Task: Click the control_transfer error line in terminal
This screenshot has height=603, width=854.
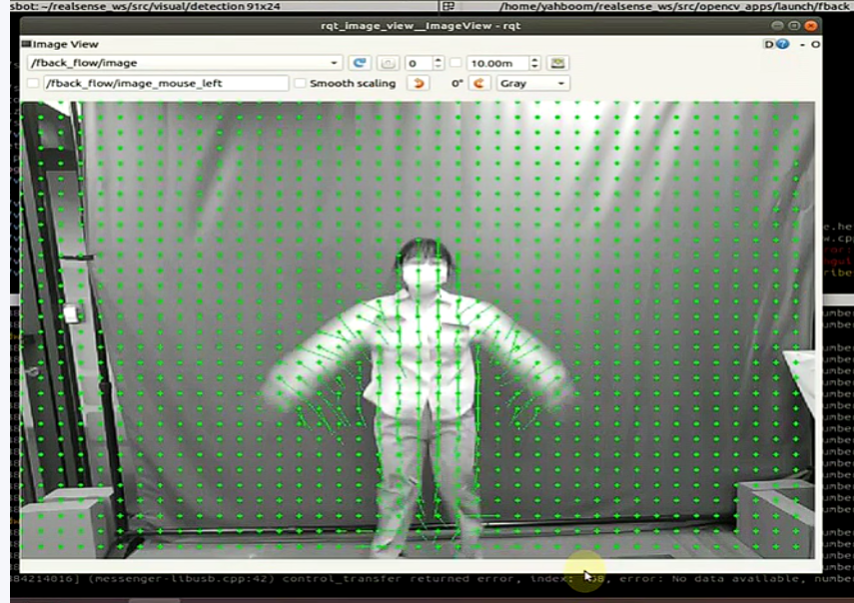Action: tap(432, 578)
